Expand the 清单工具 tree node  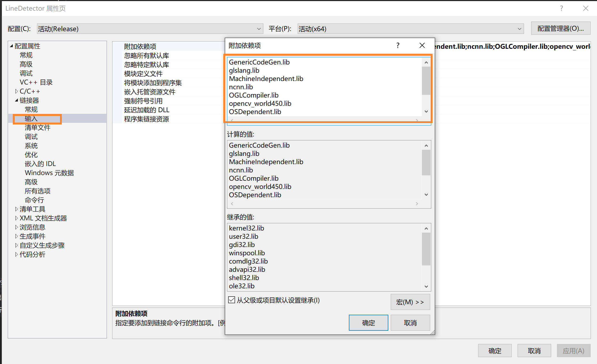(x=17, y=209)
